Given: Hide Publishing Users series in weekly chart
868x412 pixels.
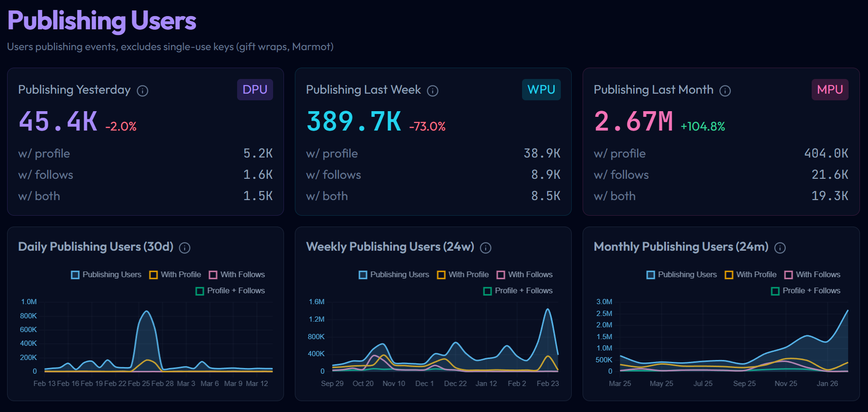Looking at the screenshot, I should click(394, 275).
